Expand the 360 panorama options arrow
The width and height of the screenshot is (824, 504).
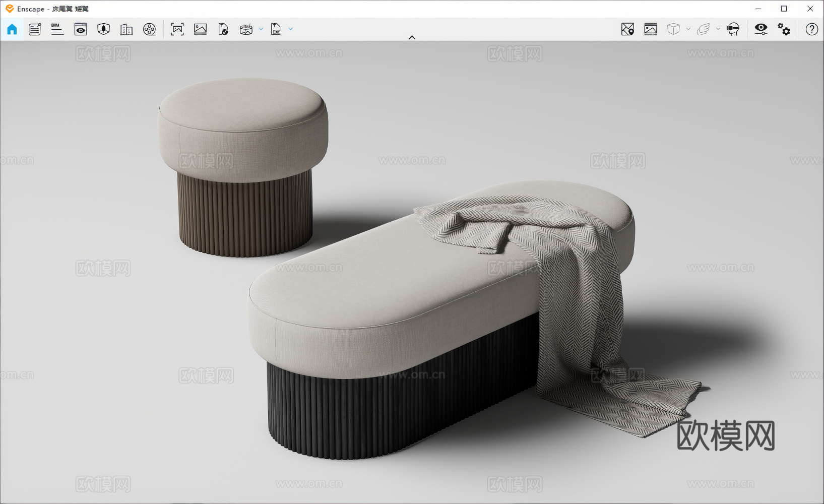point(261,29)
